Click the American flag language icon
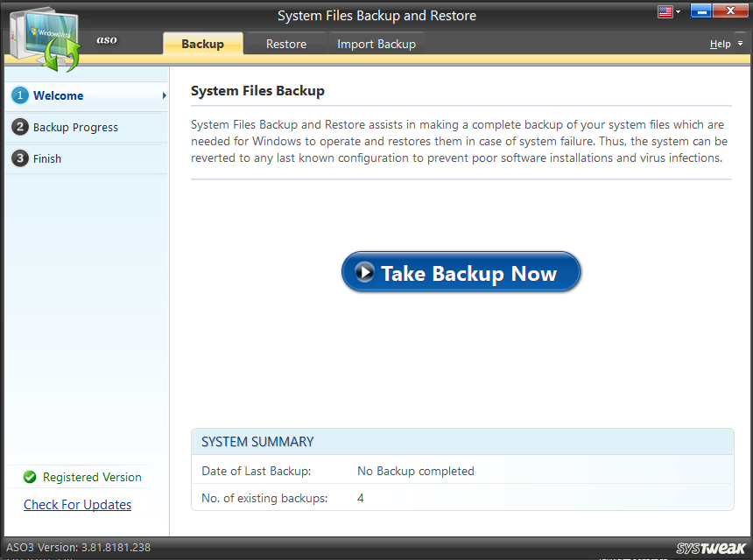 (665, 10)
